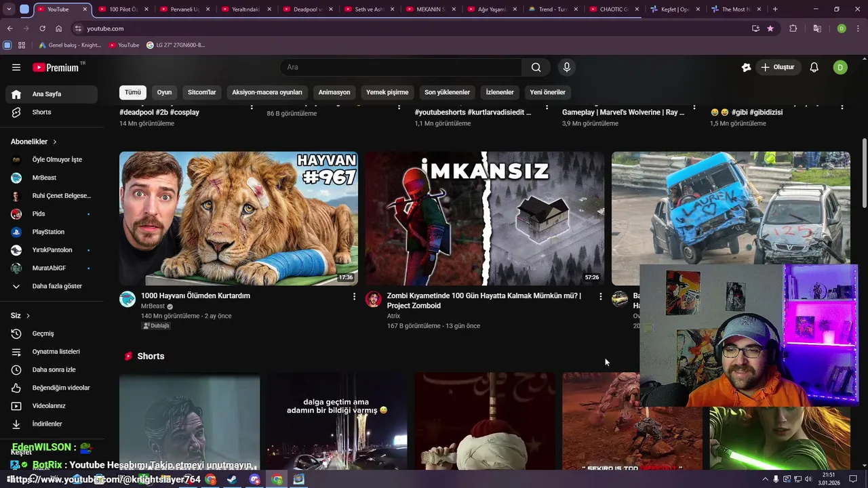Image resolution: width=868 pixels, height=488 pixels.
Task: Open more options for Project Zomboid video
Action: coord(600,296)
